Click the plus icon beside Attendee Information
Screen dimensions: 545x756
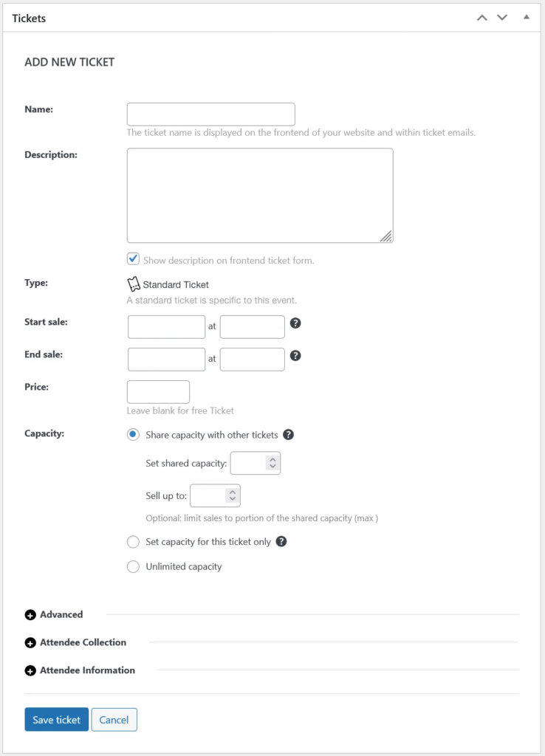30,670
